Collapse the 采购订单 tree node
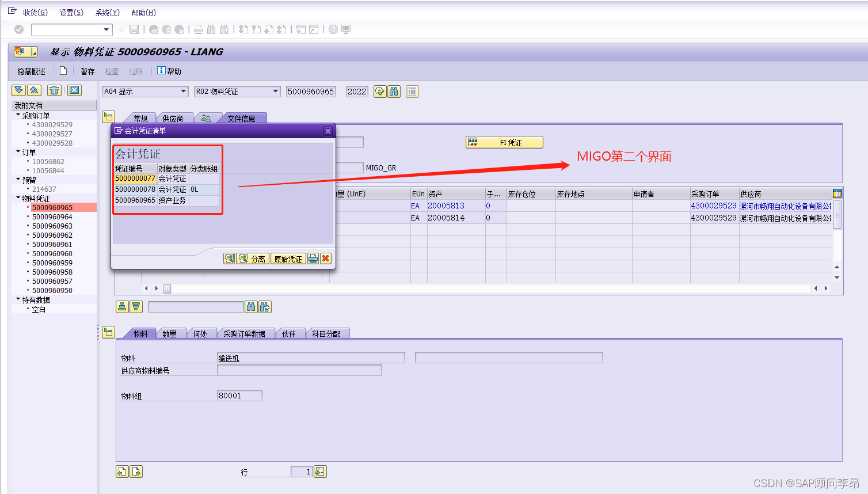 pos(18,115)
